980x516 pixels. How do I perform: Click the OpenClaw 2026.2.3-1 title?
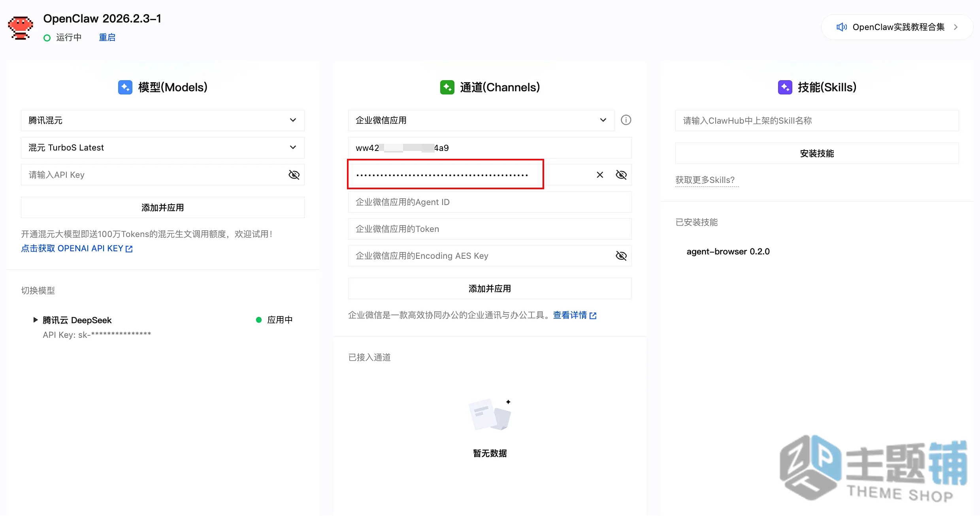point(102,19)
